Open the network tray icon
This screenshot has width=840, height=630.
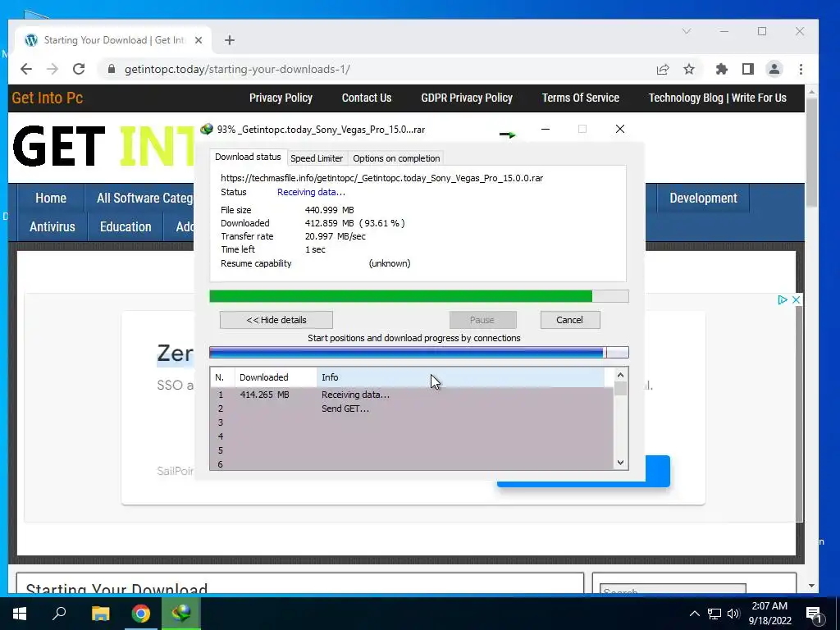[x=714, y=614]
